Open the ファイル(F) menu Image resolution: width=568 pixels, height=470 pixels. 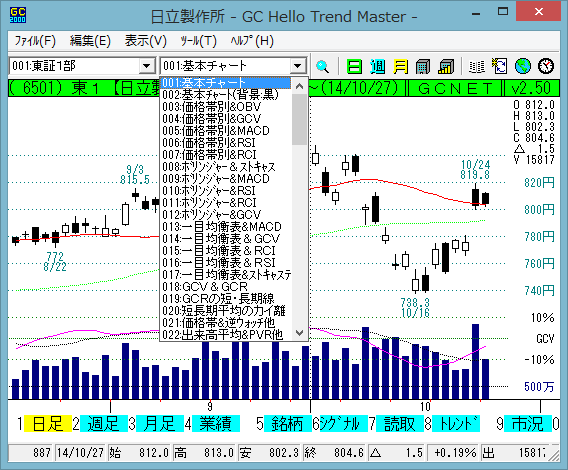click(x=35, y=41)
